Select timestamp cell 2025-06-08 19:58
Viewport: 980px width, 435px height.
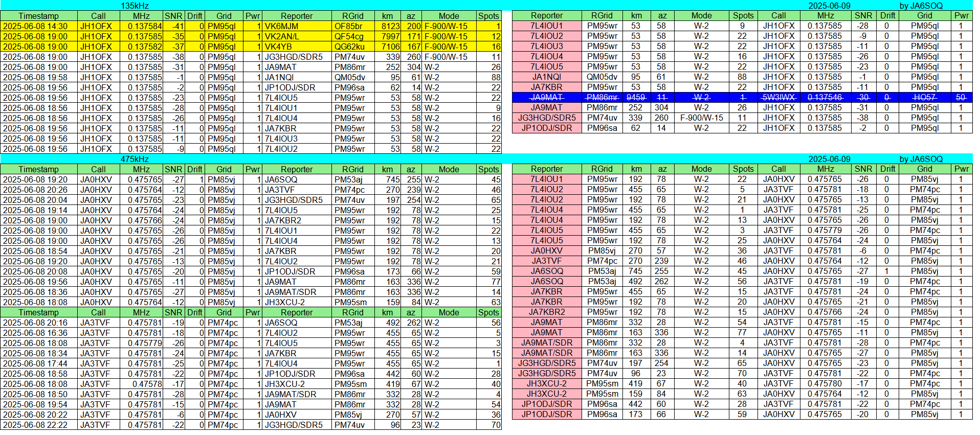point(39,77)
